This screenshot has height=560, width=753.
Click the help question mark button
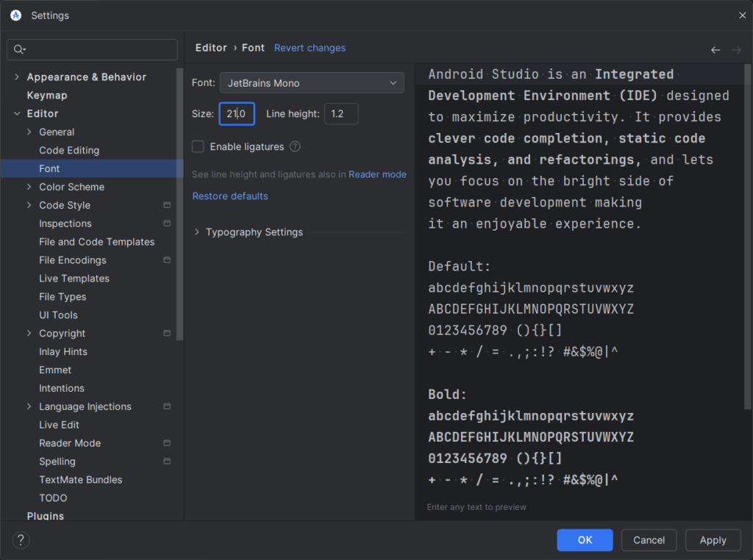click(21, 540)
